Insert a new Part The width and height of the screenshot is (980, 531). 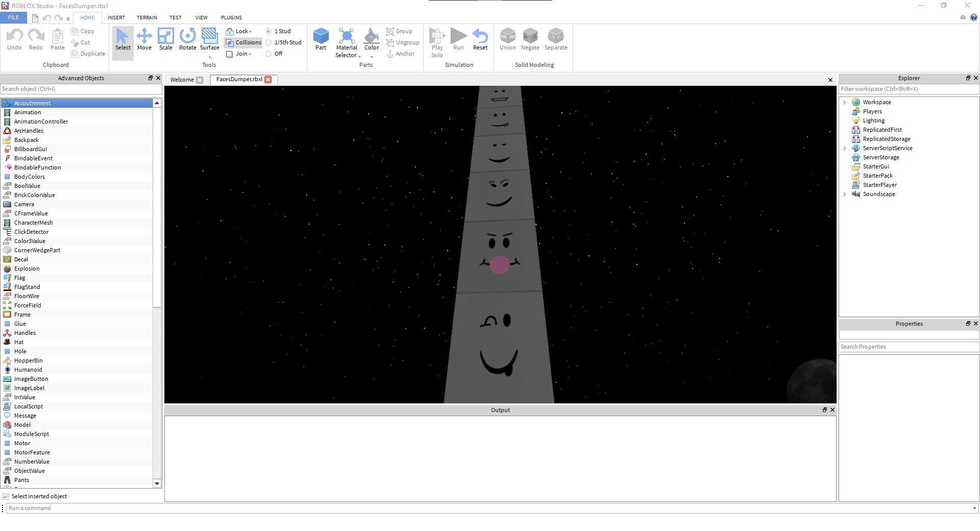tap(321, 39)
